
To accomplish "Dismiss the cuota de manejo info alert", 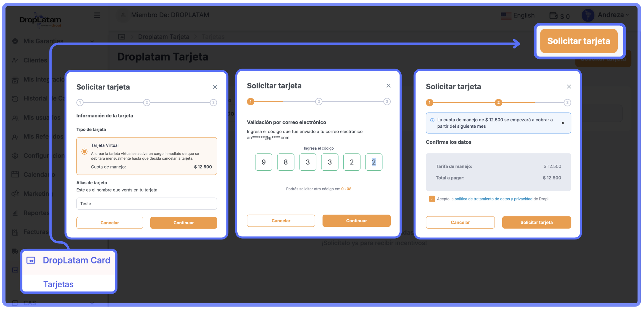I will (x=563, y=123).
